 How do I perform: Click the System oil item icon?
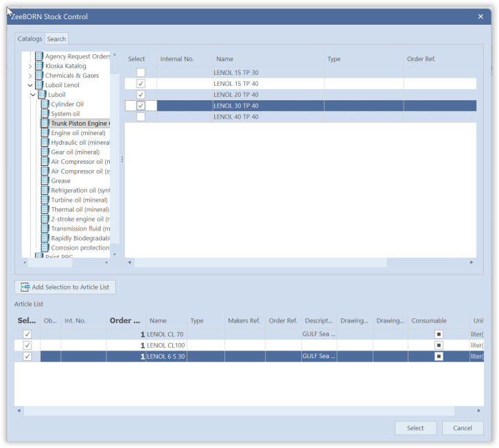point(45,114)
